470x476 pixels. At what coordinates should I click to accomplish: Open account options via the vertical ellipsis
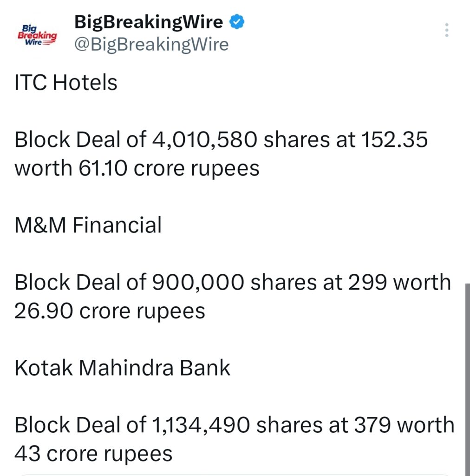pyautogui.click(x=446, y=31)
